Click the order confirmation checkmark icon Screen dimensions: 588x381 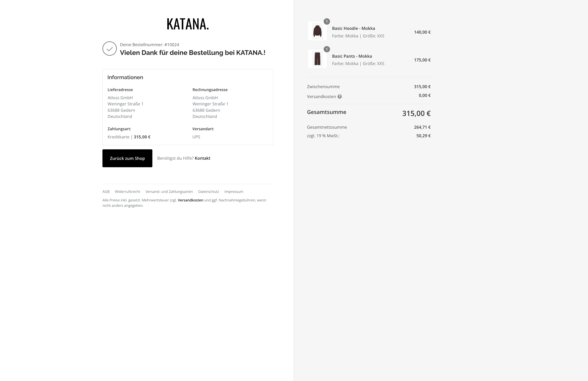[109, 49]
